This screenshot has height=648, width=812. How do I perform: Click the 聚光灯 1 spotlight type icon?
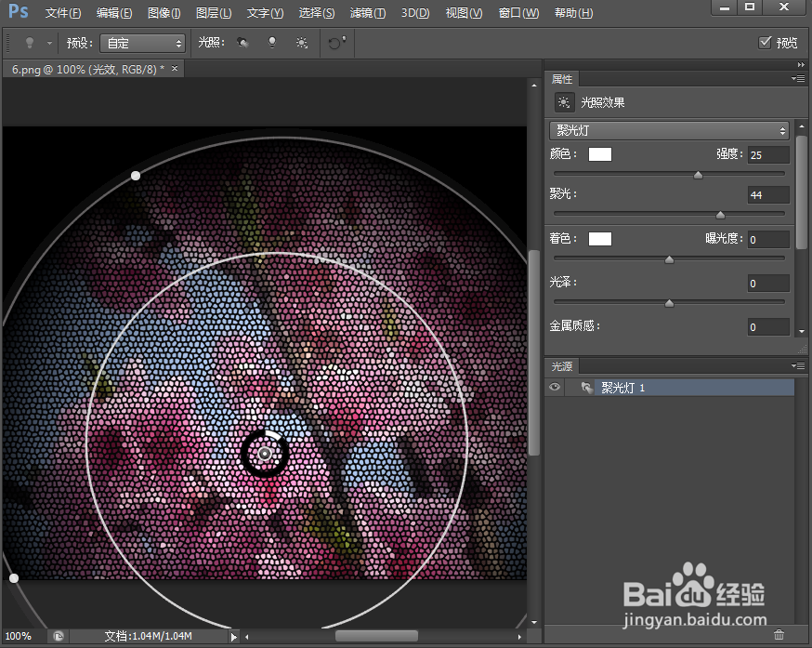tap(586, 388)
